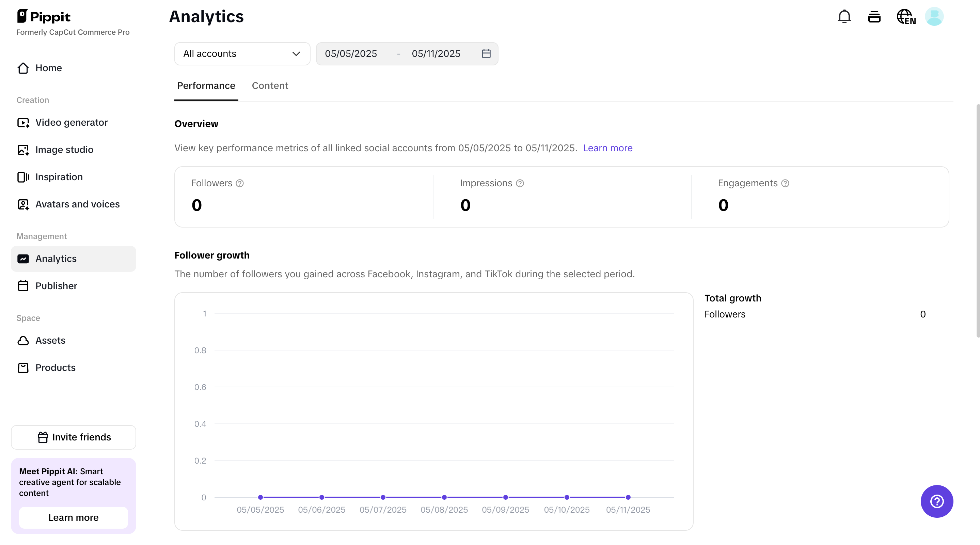
Task: Click the Home house icon
Action: point(23,68)
